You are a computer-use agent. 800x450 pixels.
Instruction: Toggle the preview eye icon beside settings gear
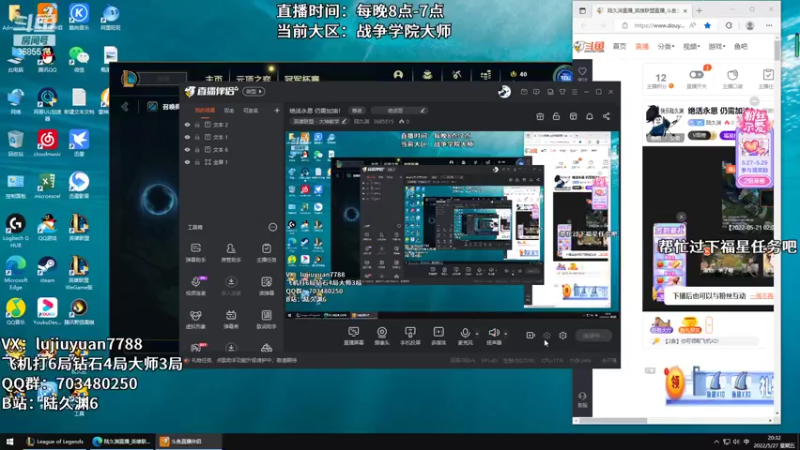click(x=547, y=335)
